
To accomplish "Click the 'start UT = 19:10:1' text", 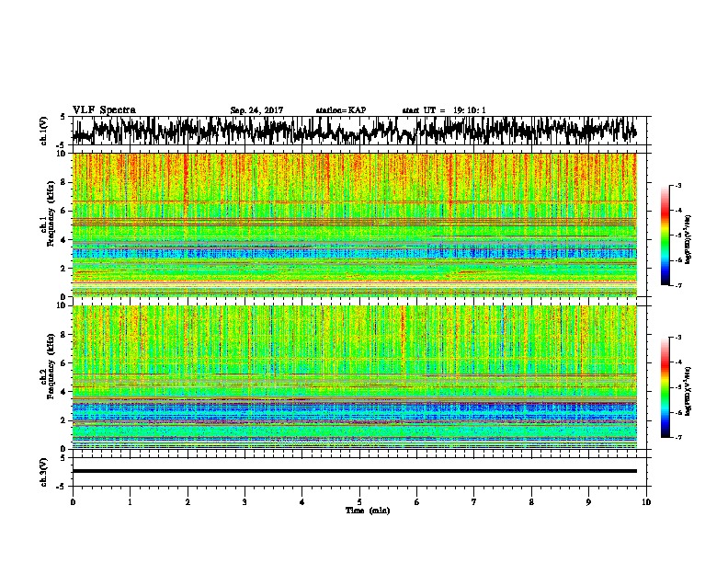I will (444, 110).
